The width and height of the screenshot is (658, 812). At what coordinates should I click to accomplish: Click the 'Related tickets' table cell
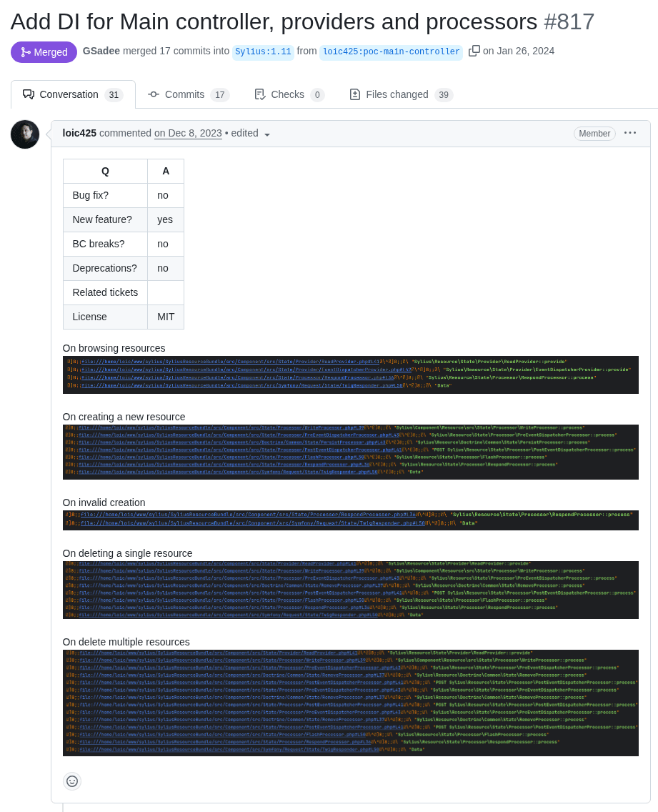(x=105, y=292)
